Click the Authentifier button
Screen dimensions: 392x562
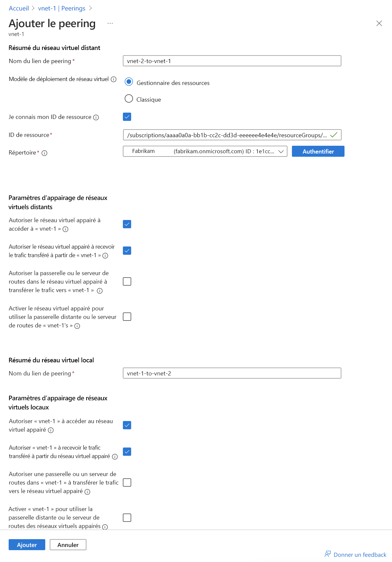(318, 151)
